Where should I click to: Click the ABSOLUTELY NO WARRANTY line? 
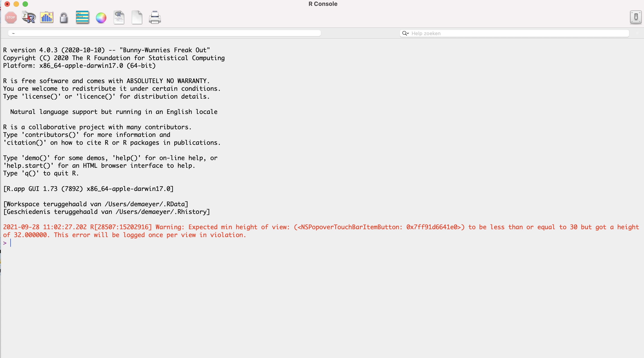pos(106,81)
